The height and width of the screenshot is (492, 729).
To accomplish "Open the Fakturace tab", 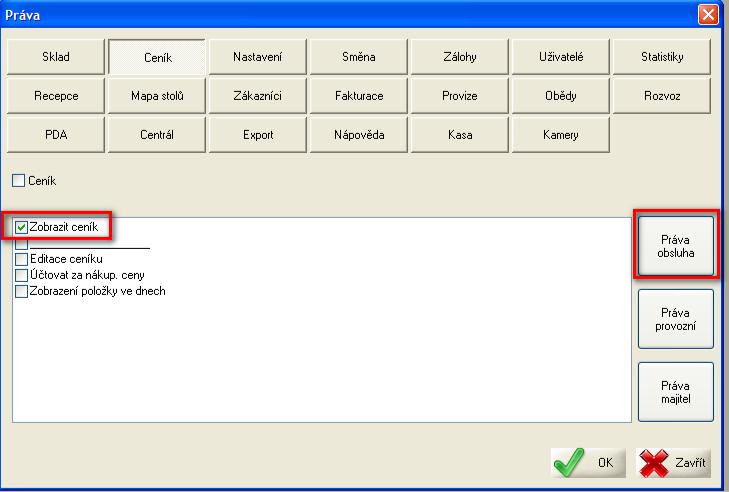I will coord(358,96).
